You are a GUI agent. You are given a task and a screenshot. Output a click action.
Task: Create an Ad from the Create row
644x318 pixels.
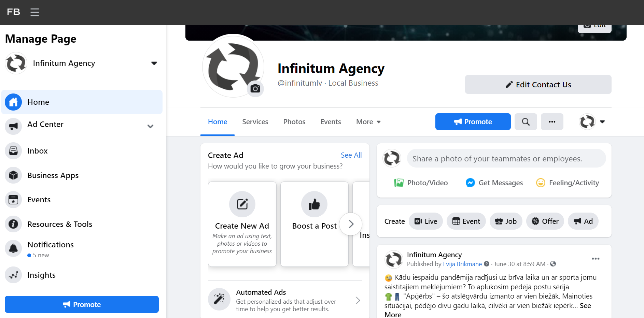coord(583,221)
